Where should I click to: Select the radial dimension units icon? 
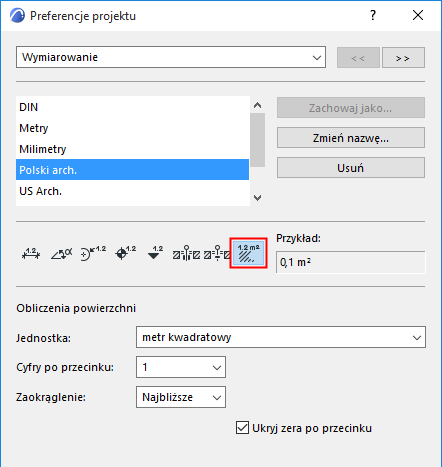pyautogui.click(x=93, y=254)
